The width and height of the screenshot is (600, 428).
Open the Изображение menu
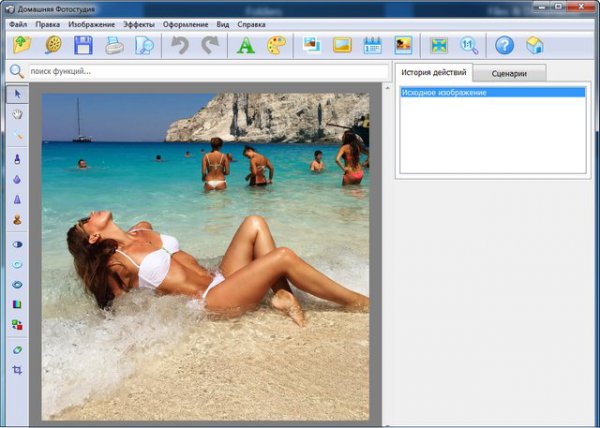[x=92, y=23]
